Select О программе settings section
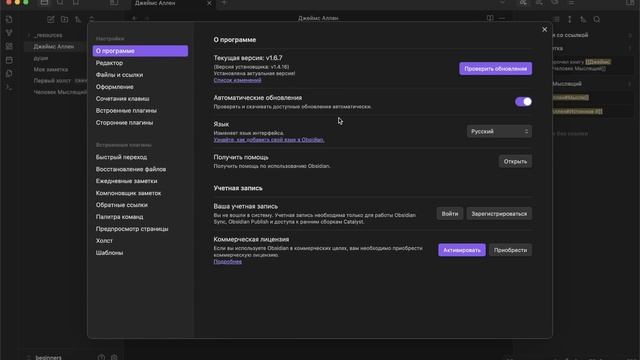This screenshot has height=360, width=640. pos(140,51)
